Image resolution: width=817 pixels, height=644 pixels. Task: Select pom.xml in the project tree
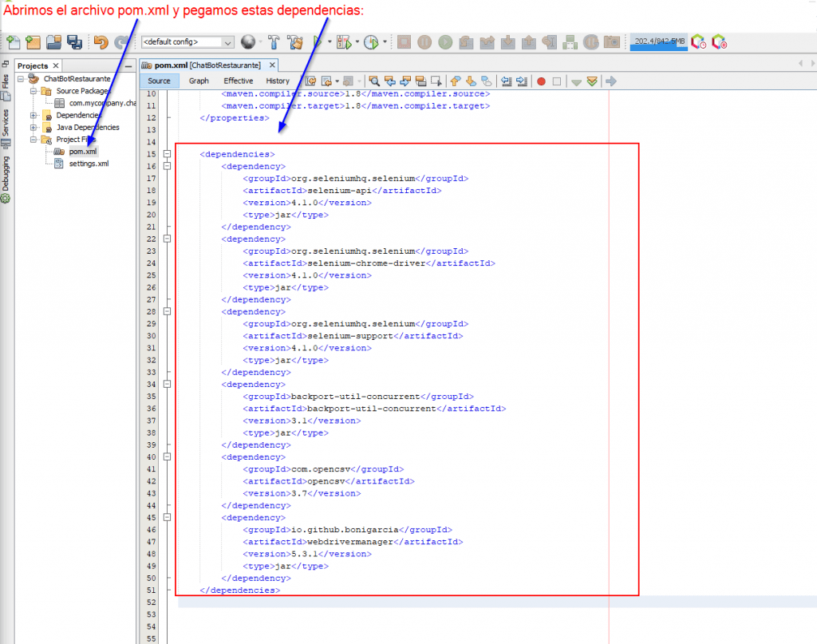coord(83,152)
